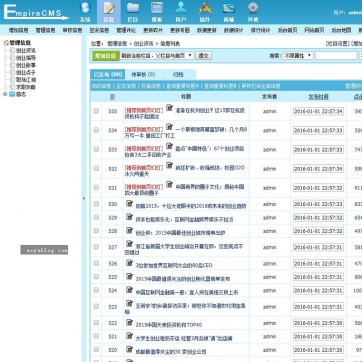
Task: Select 求职攻略 in the left tree
Action: tap(26, 87)
